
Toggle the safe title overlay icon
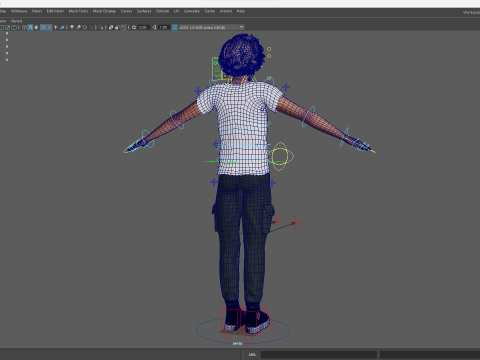pos(14,27)
